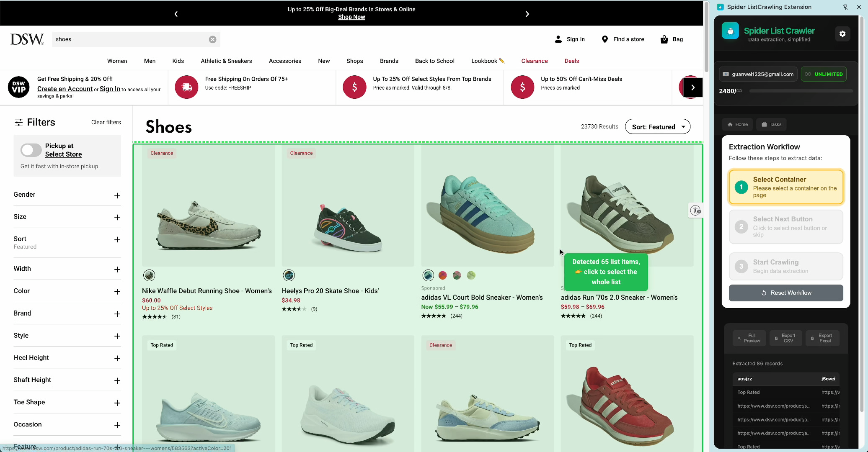Image resolution: width=868 pixels, height=452 pixels.
Task: Select Heelys Pro 20 color swatch
Action: click(289, 275)
